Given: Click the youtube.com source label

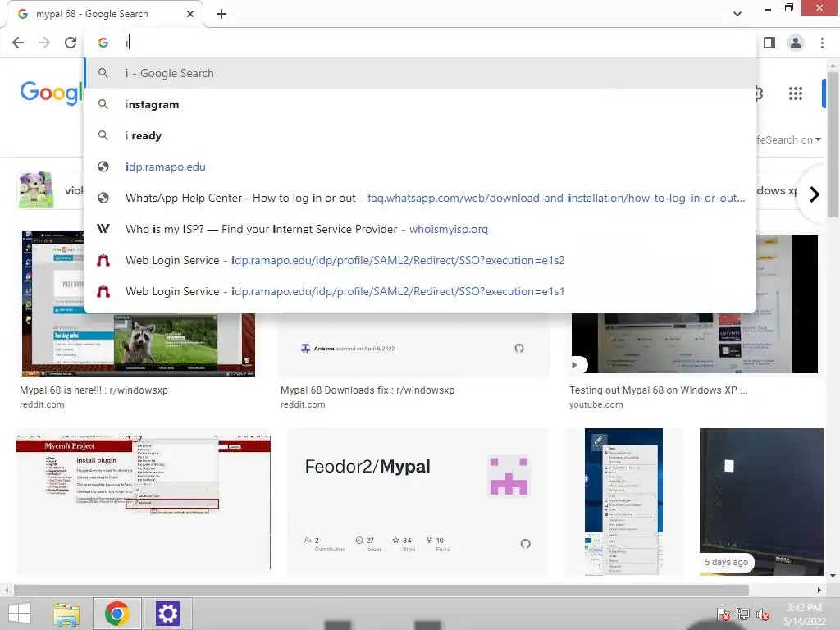Looking at the screenshot, I should click(x=596, y=404).
